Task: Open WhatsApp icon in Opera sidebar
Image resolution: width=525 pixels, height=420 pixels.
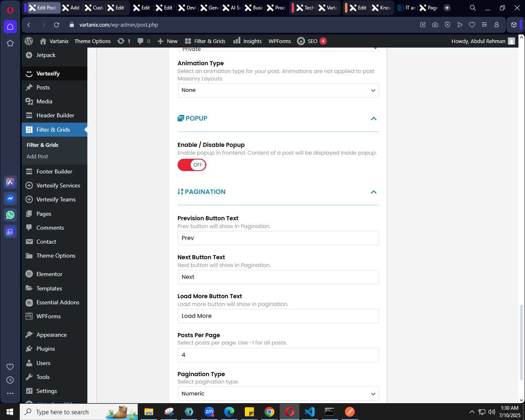Action: 10,215
